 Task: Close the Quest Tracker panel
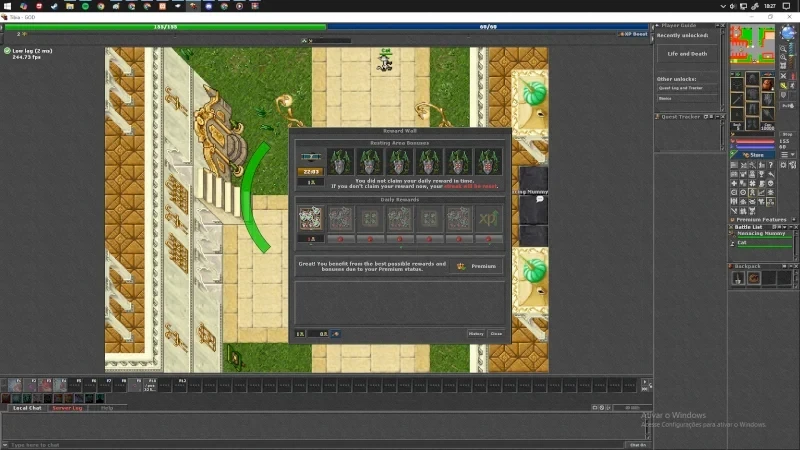coord(722,117)
